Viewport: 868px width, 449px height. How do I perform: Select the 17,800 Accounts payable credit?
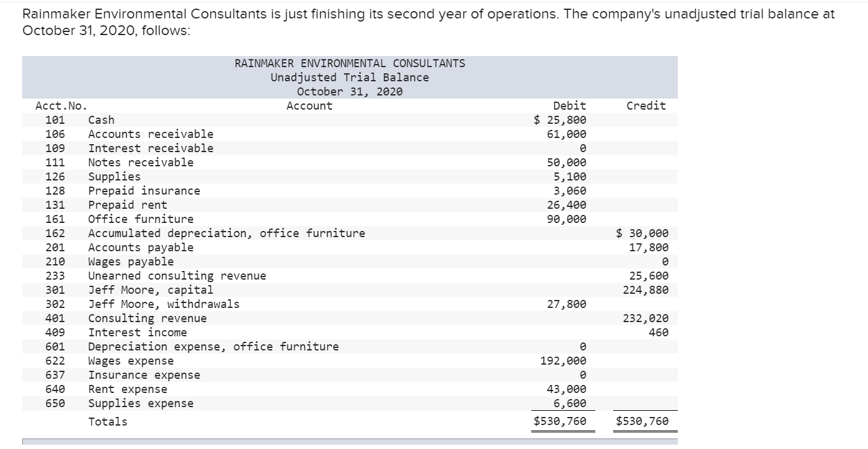648,247
